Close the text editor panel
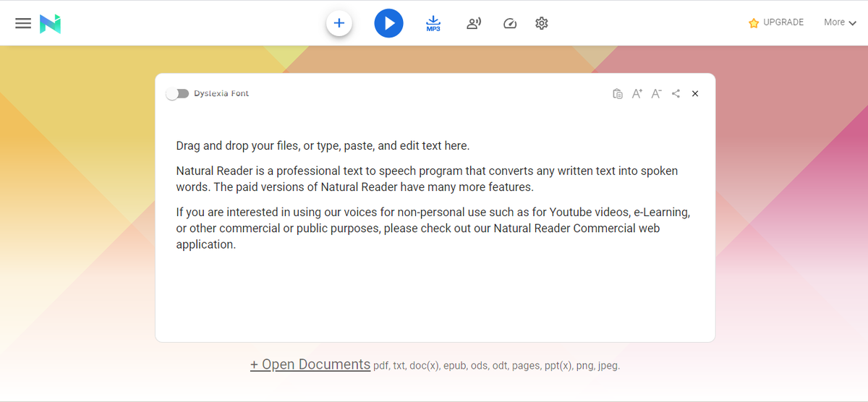The height and width of the screenshot is (402, 868). click(x=695, y=93)
